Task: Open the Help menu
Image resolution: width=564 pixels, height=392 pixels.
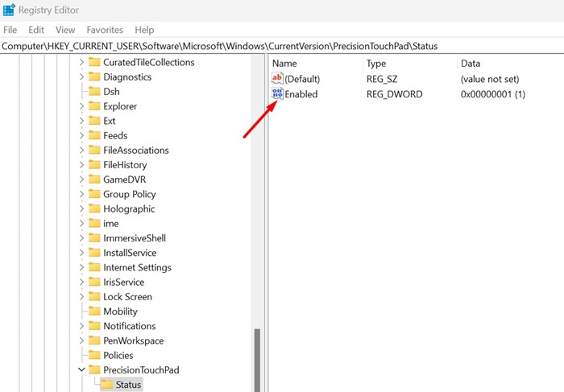Action: 144,30
